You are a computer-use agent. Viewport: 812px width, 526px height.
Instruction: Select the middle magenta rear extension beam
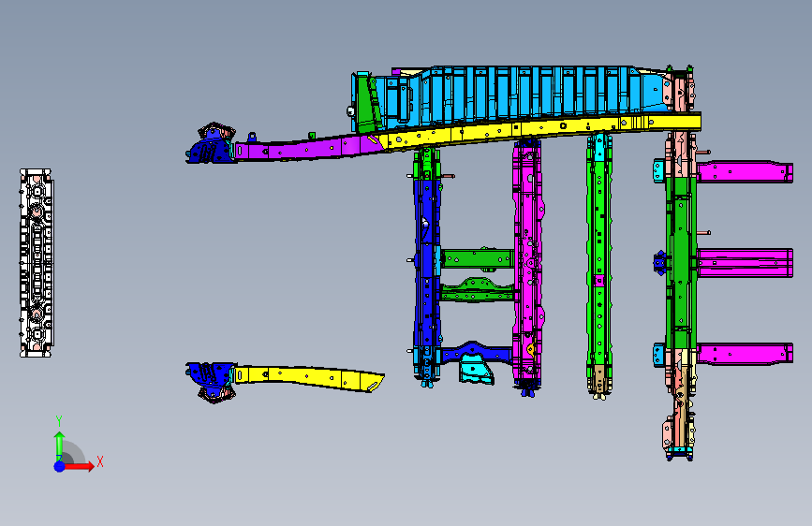tap(745, 262)
